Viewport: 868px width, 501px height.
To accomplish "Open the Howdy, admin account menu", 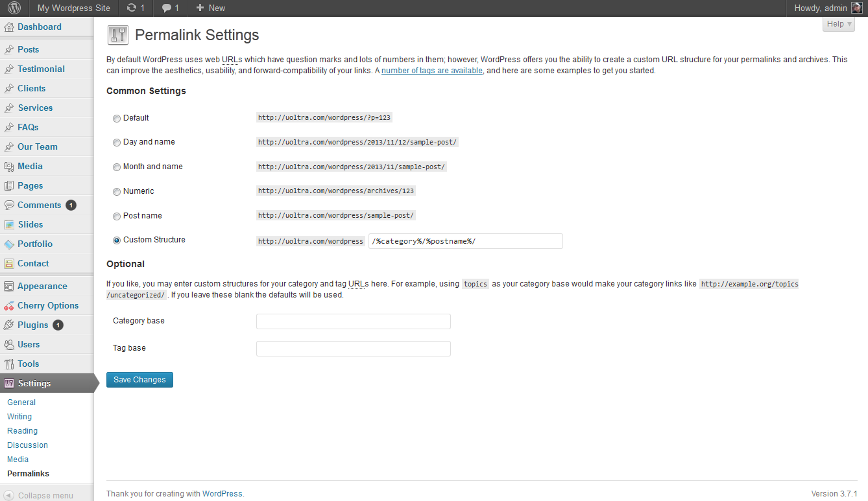I will 828,8.
